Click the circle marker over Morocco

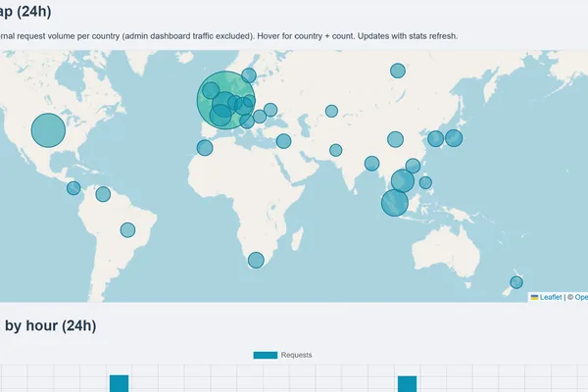[205, 148]
